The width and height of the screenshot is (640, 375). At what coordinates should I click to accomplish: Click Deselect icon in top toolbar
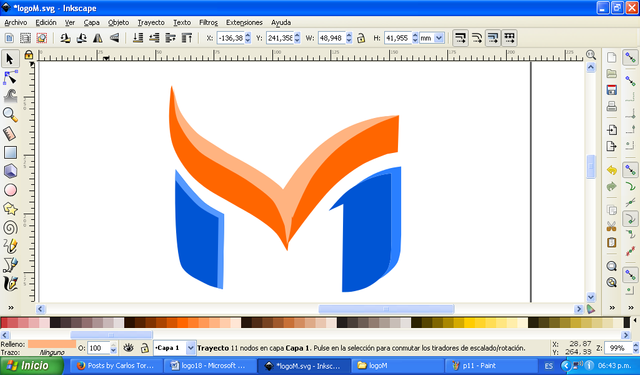[42, 38]
